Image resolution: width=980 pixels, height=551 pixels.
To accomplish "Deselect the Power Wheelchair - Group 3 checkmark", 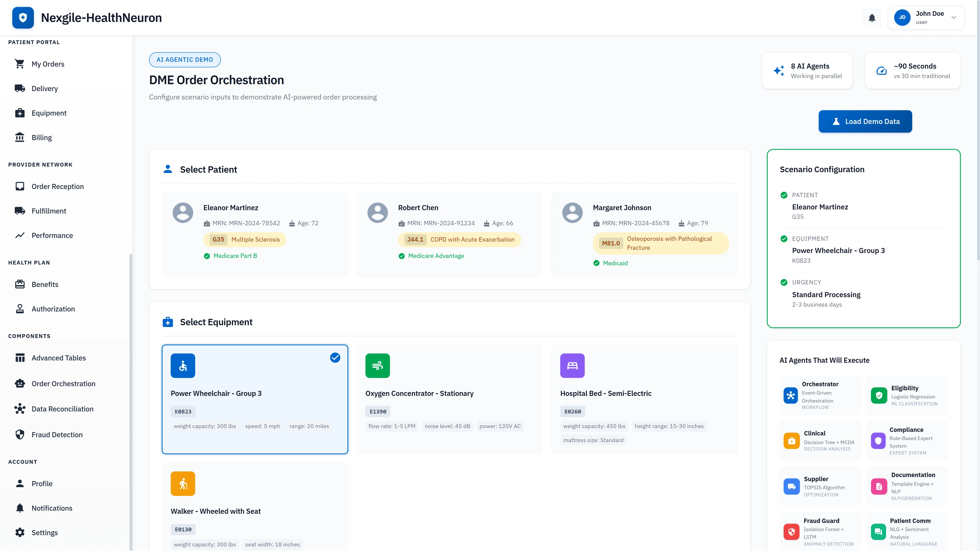I will (x=335, y=357).
